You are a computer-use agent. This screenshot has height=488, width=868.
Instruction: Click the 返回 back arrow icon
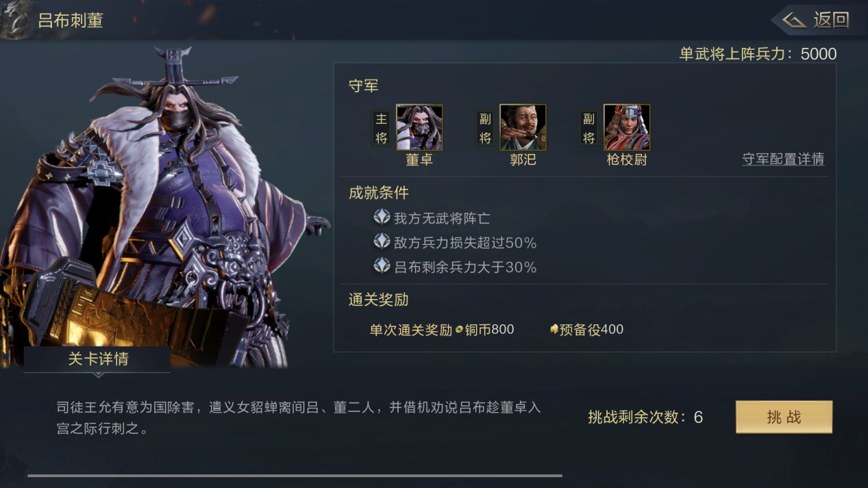[x=794, y=20]
